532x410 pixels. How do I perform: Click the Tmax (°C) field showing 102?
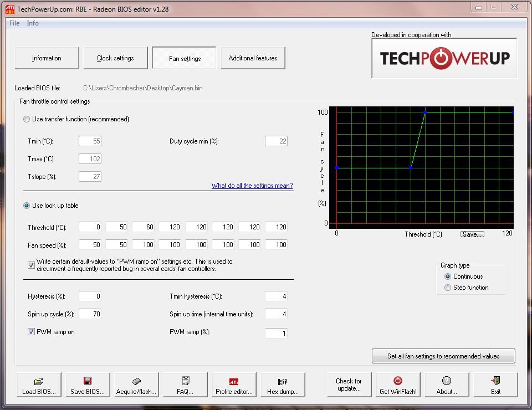[x=90, y=158]
